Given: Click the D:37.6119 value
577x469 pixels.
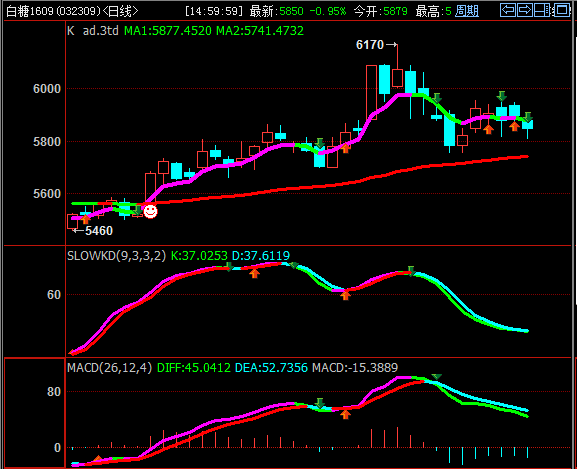Looking at the screenshot, I should [x=261, y=255].
